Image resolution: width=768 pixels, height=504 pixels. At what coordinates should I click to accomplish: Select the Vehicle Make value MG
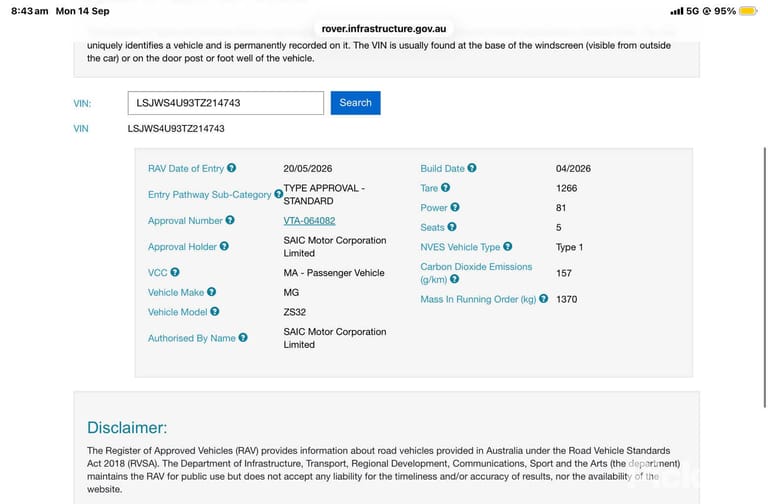coord(291,292)
